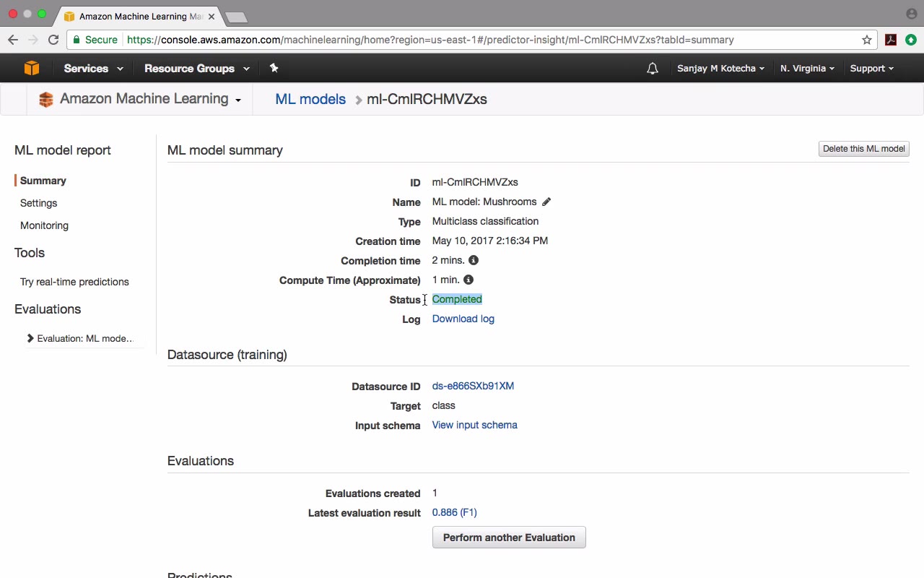This screenshot has width=924, height=578.
Task: Click the ML model report sidebar heading
Action: (x=63, y=150)
